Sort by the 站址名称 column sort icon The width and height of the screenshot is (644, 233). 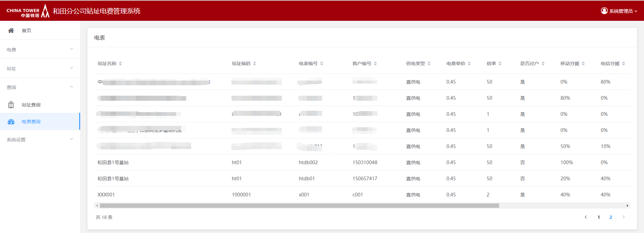(x=120, y=63)
